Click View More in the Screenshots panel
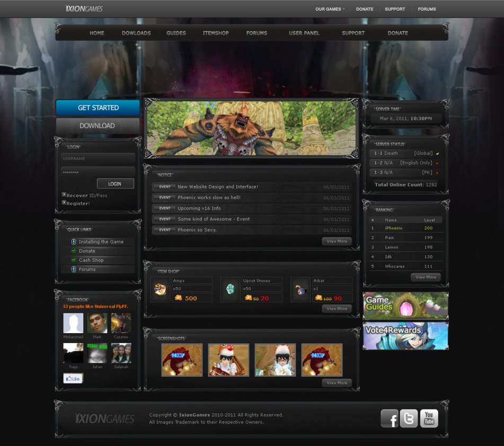504x446 pixels. click(337, 383)
